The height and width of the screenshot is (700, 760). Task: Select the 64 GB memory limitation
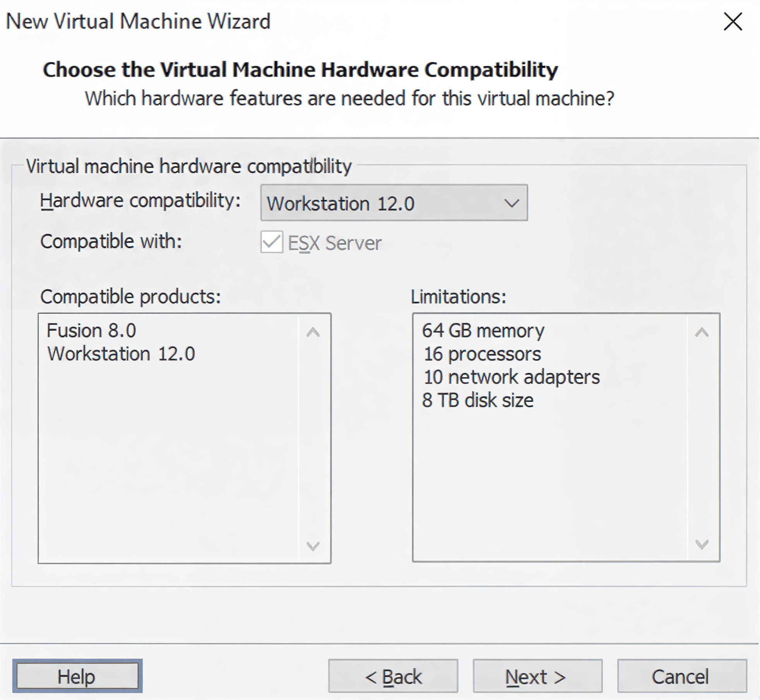483,331
